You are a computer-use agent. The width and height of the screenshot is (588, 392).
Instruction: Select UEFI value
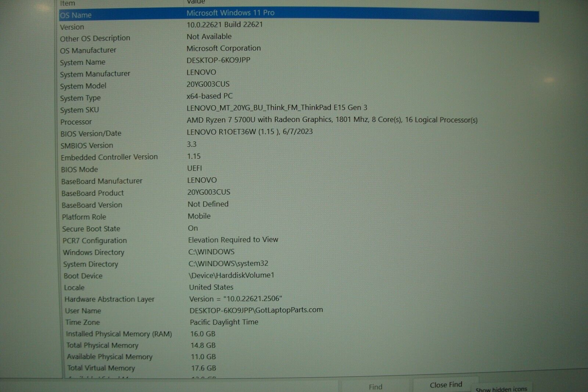194,168
